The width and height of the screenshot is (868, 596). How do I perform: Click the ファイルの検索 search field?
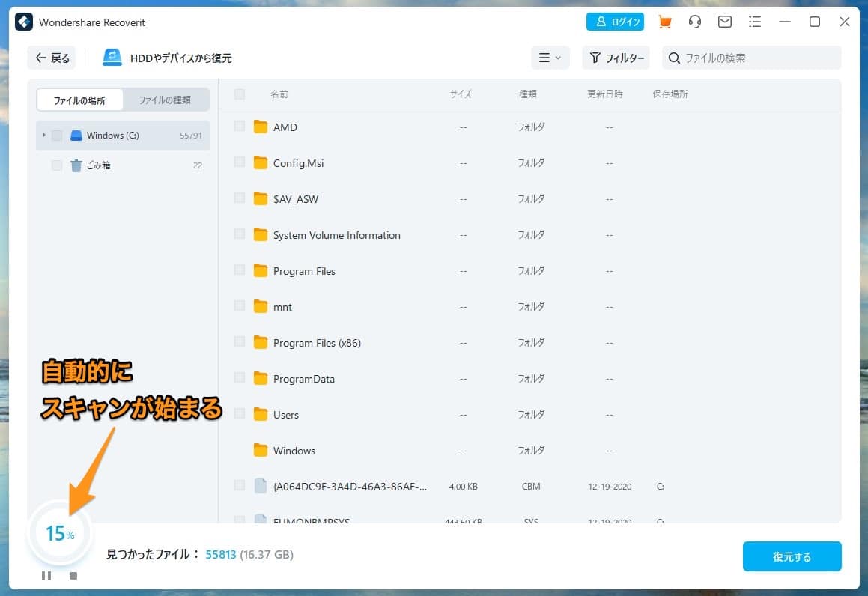click(758, 58)
